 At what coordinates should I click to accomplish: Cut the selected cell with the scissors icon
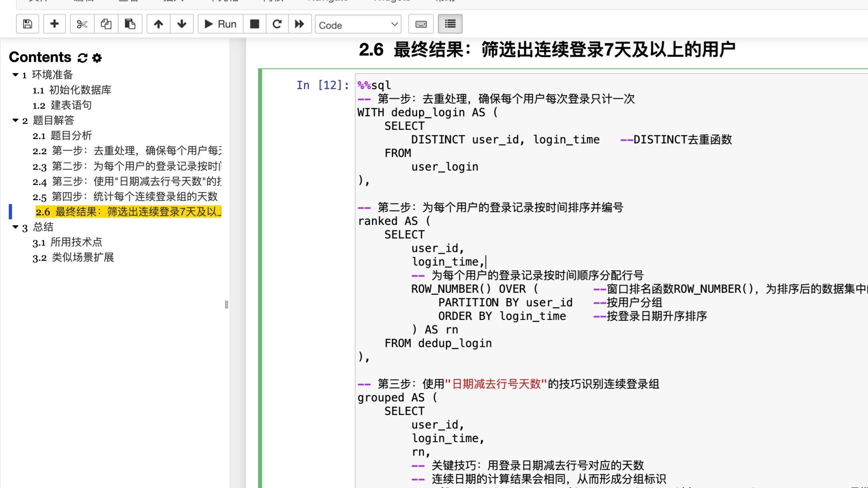coord(82,24)
